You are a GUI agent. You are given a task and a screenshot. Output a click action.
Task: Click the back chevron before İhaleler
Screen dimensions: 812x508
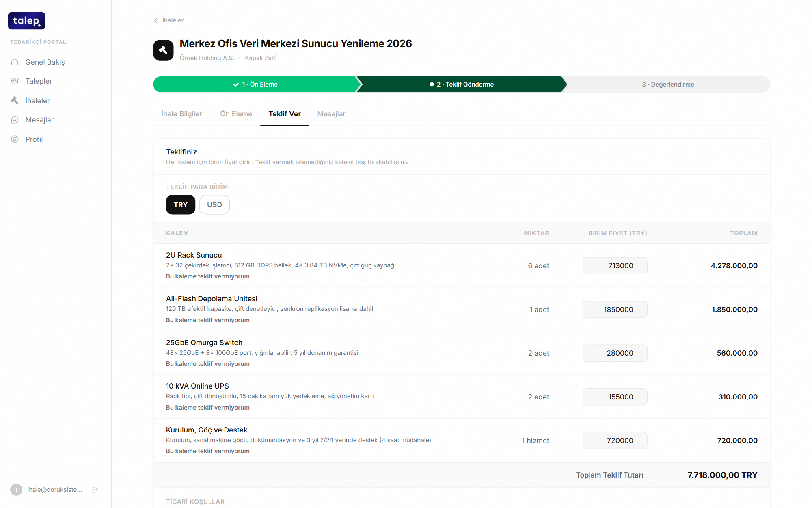(x=156, y=20)
